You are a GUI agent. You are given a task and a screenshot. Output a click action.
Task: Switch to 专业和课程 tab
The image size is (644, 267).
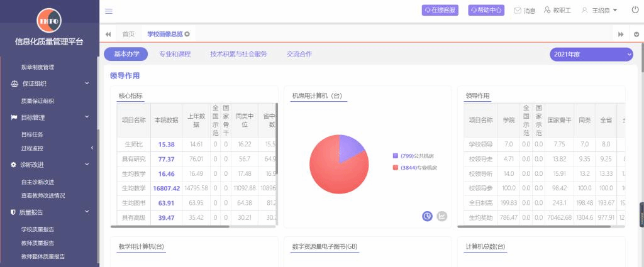click(x=175, y=55)
